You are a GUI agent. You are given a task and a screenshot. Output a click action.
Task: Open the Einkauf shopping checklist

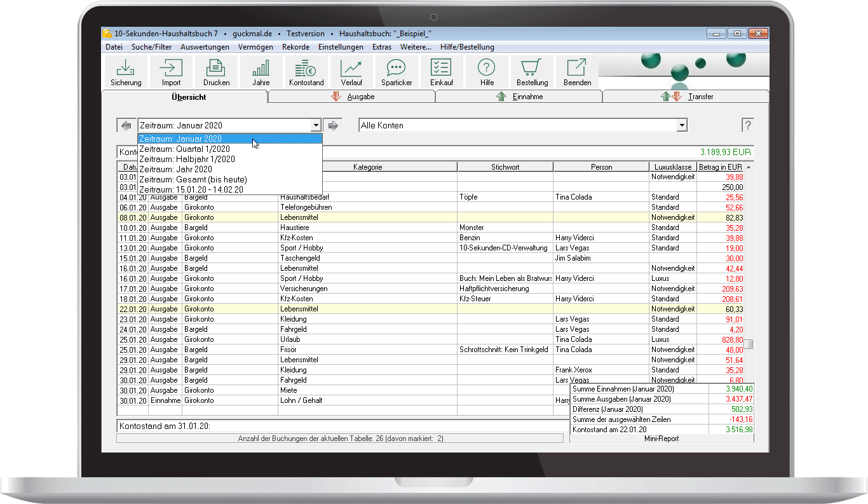[x=441, y=71]
